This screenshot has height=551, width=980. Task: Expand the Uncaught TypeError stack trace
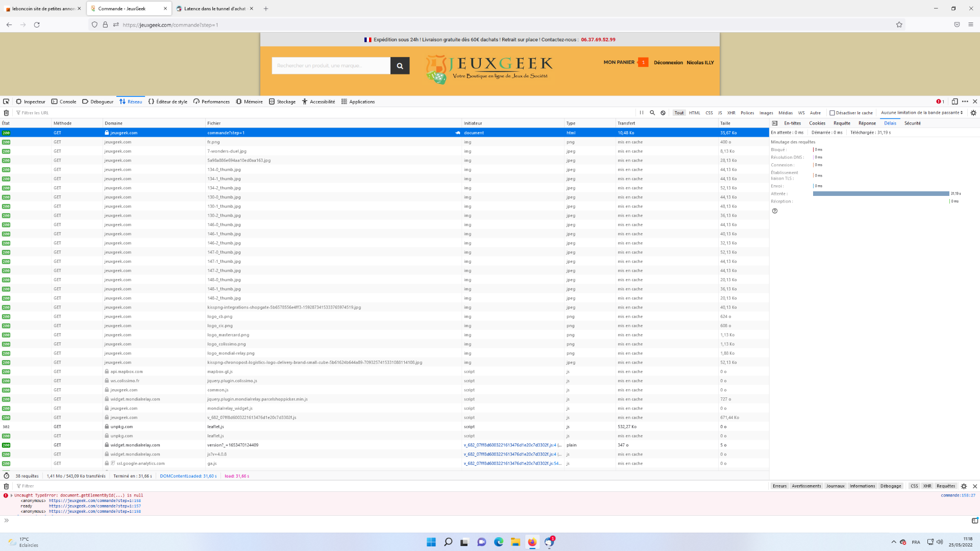pyautogui.click(x=11, y=495)
